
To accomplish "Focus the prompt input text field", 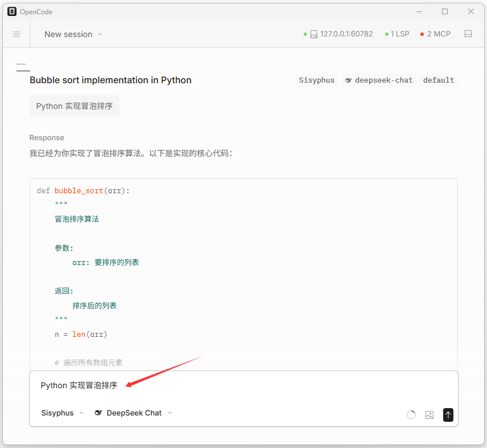I will pyautogui.click(x=228, y=386).
